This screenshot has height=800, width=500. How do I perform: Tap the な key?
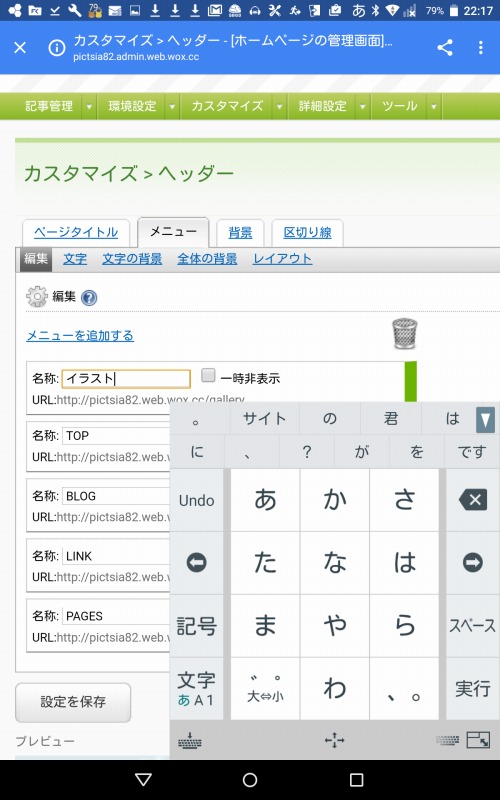click(x=335, y=563)
